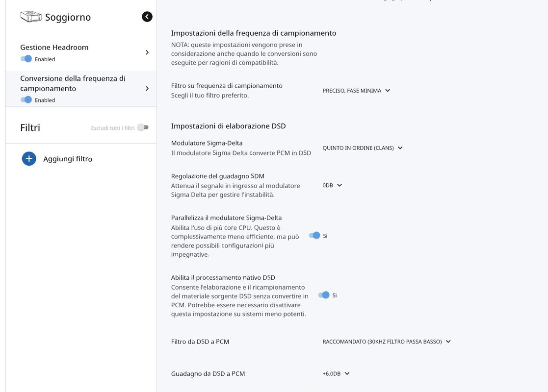
Task: Click the Aggiungi filtro label
Action: [68, 159]
